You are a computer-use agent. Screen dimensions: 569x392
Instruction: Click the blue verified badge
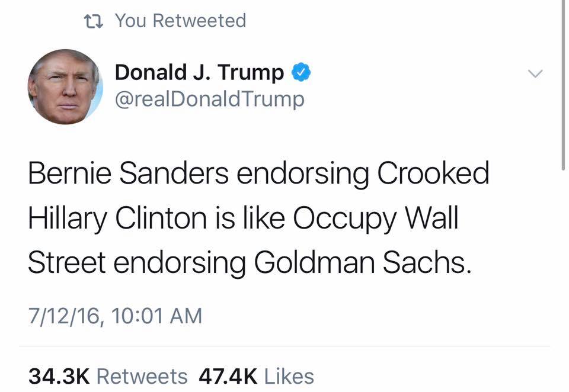coord(302,73)
